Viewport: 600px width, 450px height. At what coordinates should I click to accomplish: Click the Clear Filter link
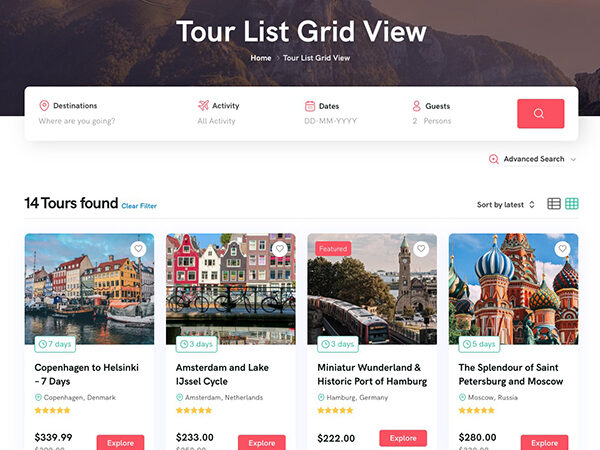[139, 206]
